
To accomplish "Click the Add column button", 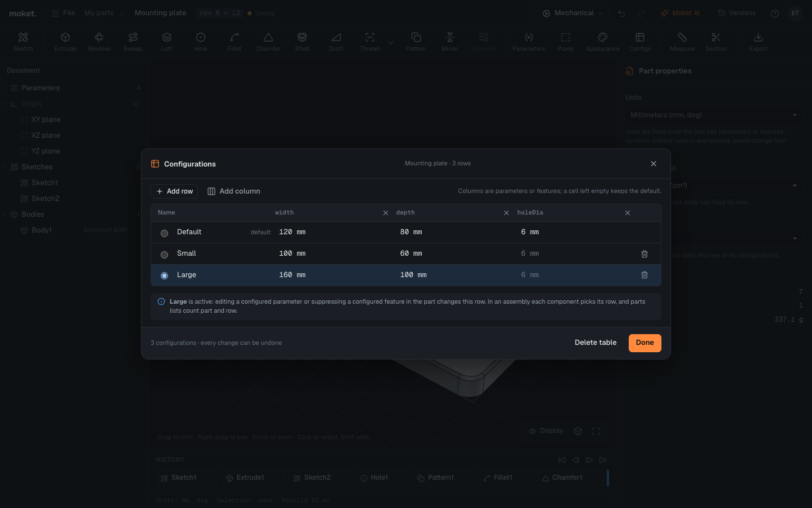I will click(233, 191).
